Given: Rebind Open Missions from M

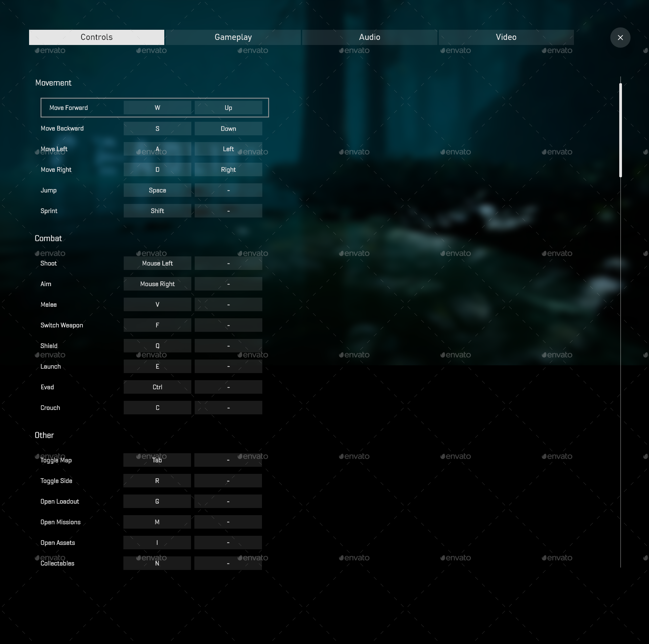Looking at the screenshot, I should coord(157,522).
